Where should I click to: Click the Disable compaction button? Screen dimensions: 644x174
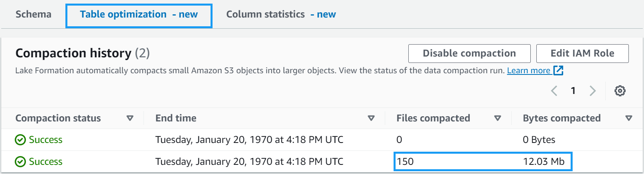point(469,53)
